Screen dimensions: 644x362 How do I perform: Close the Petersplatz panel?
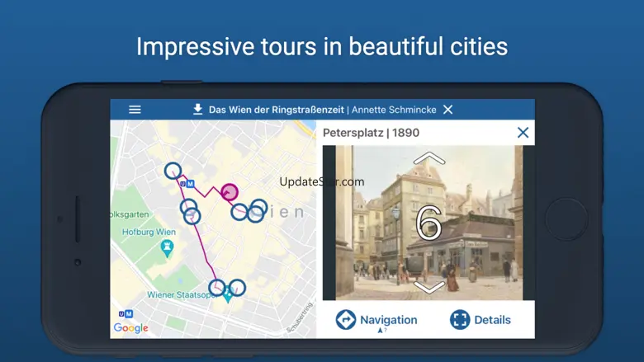click(522, 133)
